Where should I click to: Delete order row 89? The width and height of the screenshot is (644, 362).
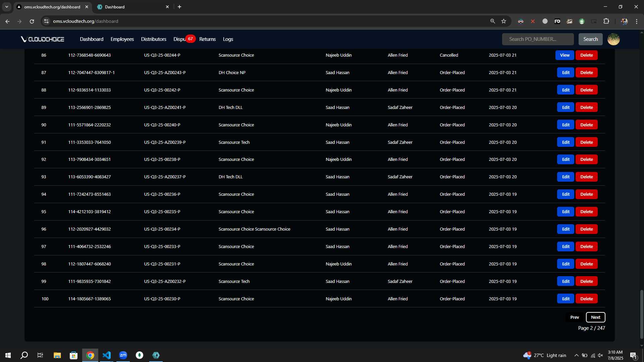pos(586,107)
